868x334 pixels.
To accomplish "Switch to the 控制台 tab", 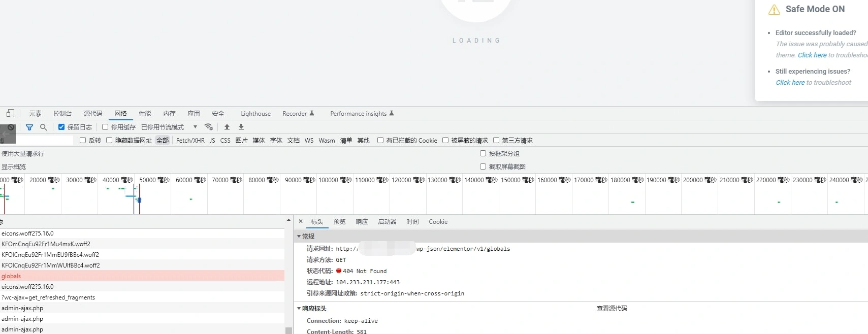I will click(x=62, y=114).
